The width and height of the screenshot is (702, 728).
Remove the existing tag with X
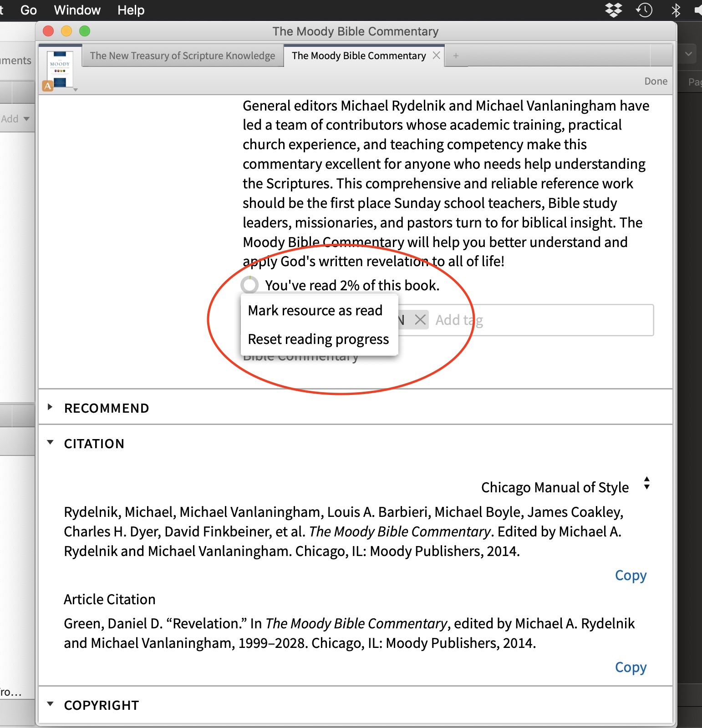(x=420, y=320)
